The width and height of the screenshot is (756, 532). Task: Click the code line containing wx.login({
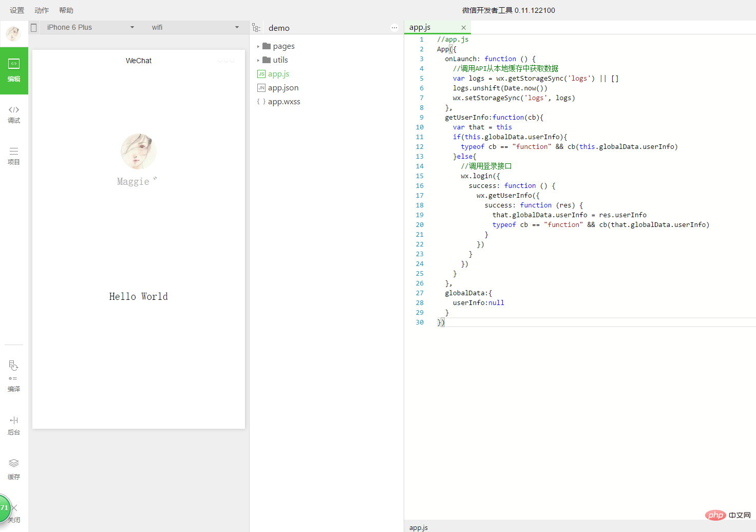pyautogui.click(x=480, y=176)
